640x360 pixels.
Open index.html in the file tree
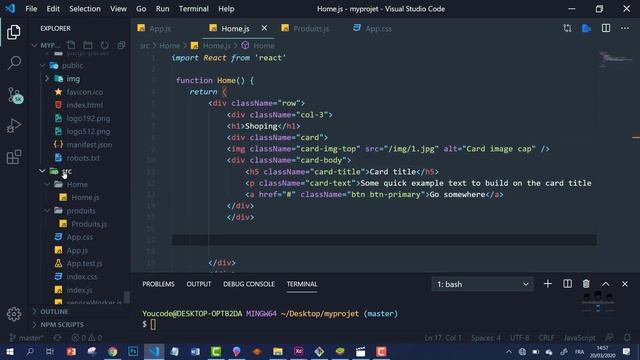pos(84,105)
